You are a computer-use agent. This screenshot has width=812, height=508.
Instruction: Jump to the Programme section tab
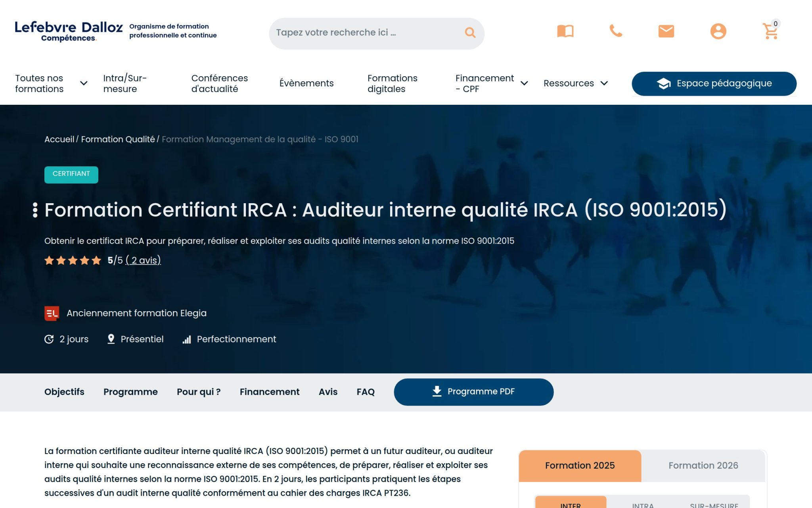pyautogui.click(x=130, y=392)
